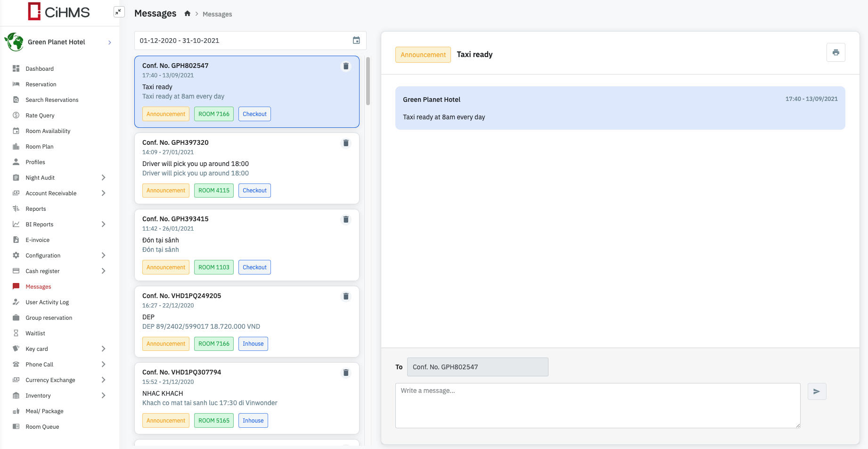Go to Room Plan page
Viewport: 868px width, 449px height.
click(x=40, y=147)
